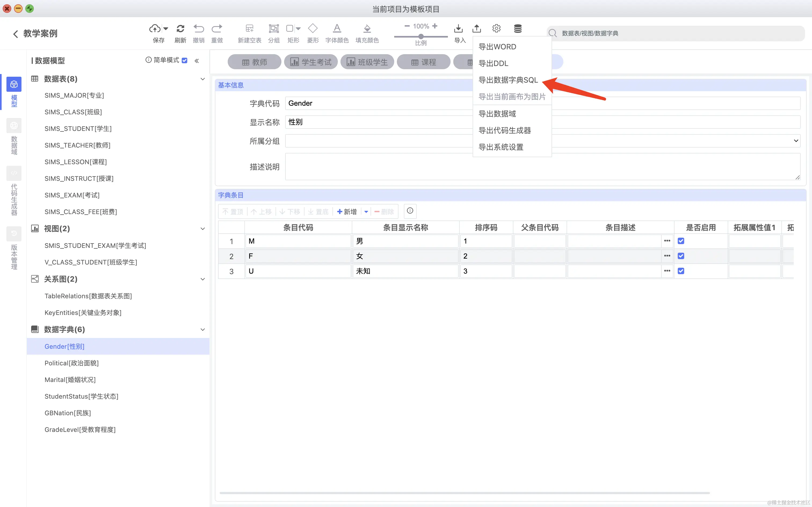Screen dimensions: 812x507
Task: Uncheck enabled checkbox for row U
Action: tap(681, 271)
